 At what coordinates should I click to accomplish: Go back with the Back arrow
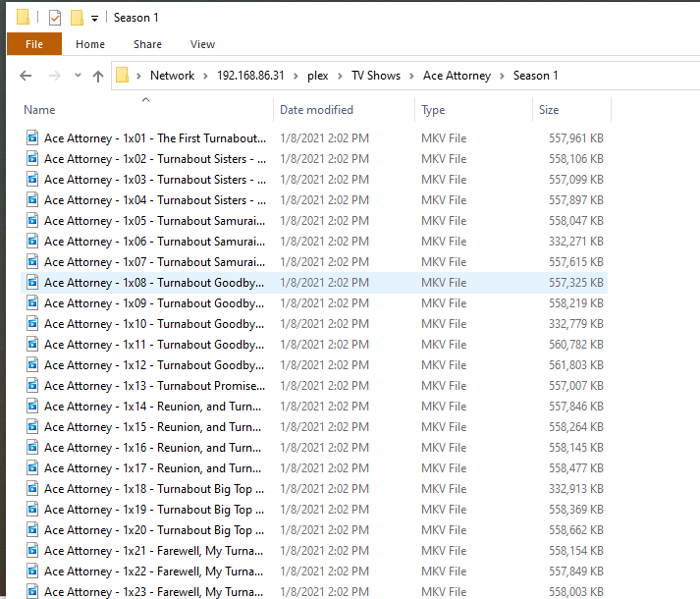pos(26,76)
